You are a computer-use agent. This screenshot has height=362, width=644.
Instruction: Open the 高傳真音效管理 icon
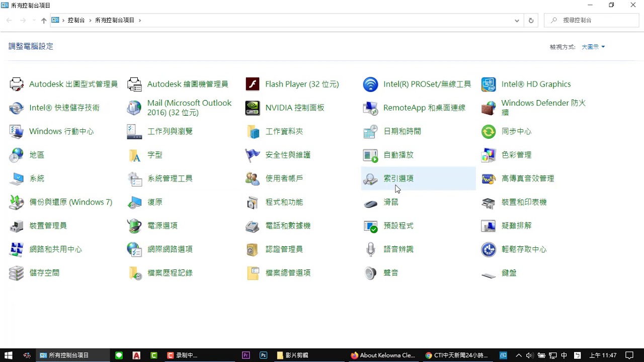point(489,178)
